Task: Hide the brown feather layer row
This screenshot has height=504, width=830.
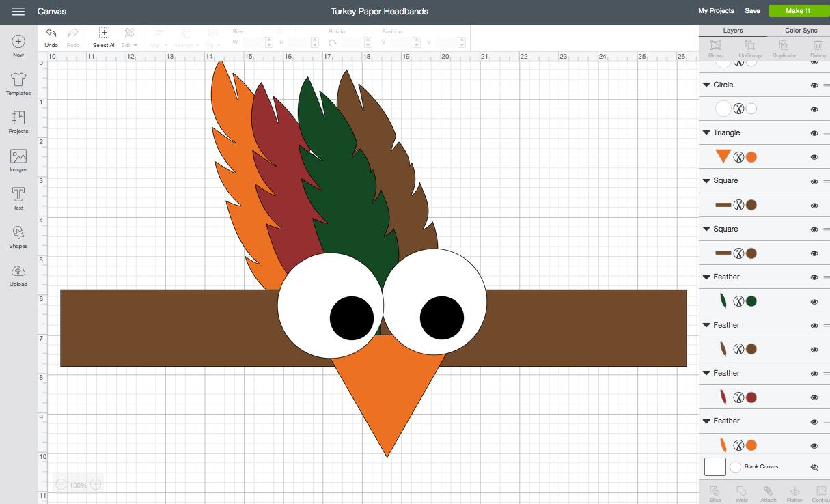Action: [814, 350]
